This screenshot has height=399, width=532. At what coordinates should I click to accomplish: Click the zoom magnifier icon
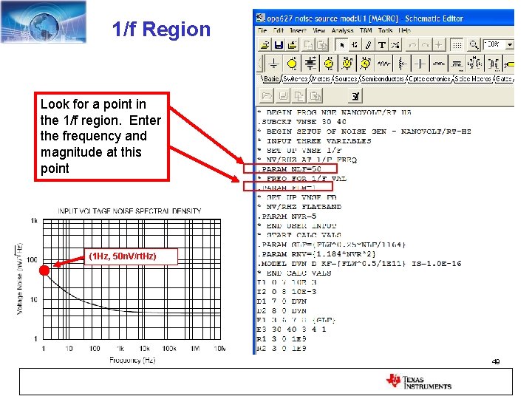[x=474, y=44]
